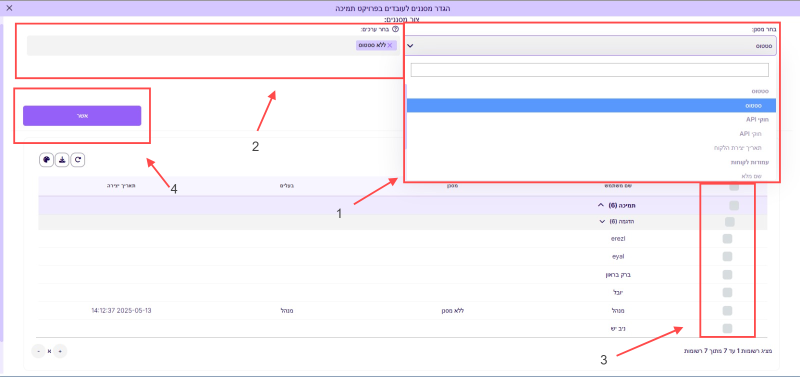This screenshot has width=800, height=377.
Task: Click the help question mark near בחר ערכים
Action: click(x=395, y=29)
